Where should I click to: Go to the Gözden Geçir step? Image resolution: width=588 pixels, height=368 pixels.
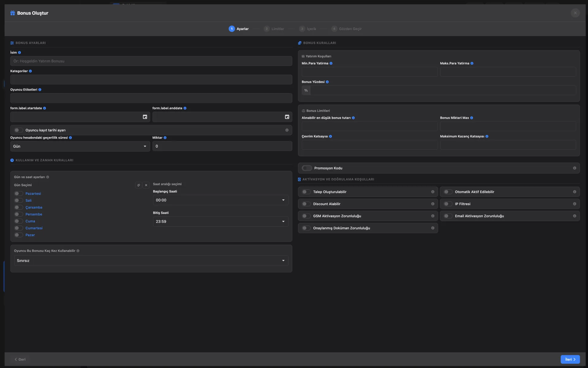(346, 29)
